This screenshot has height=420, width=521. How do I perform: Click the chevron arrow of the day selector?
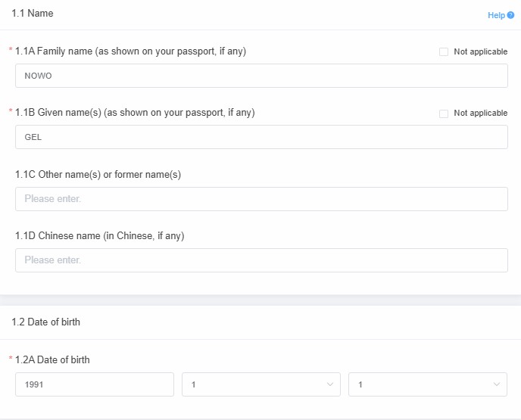pos(496,384)
